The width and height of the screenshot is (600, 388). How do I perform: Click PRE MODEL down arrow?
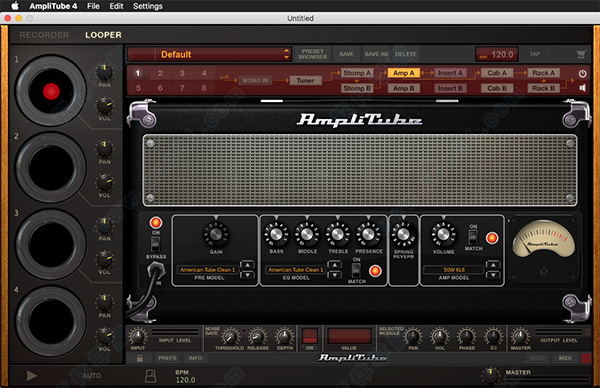[x=248, y=275]
